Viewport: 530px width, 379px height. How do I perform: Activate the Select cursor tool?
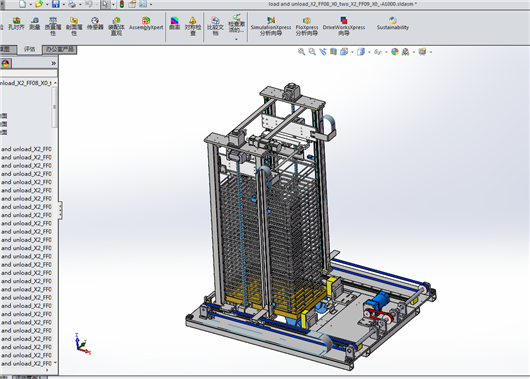[x=105, y=4]
